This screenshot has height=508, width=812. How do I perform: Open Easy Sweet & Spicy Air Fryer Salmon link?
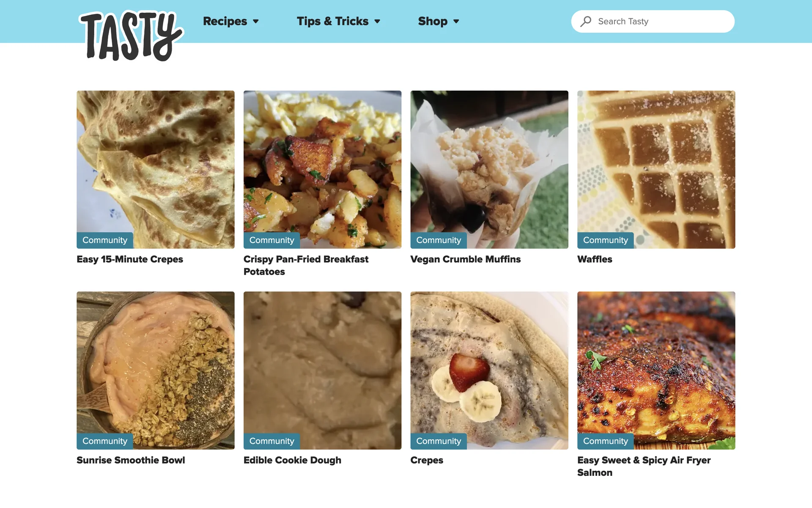[644, 467]
